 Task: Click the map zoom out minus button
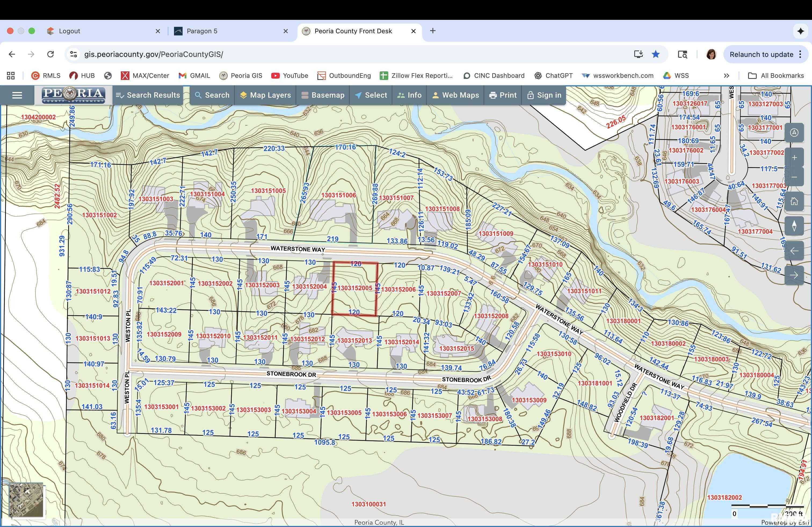click(x=794, y=177)
